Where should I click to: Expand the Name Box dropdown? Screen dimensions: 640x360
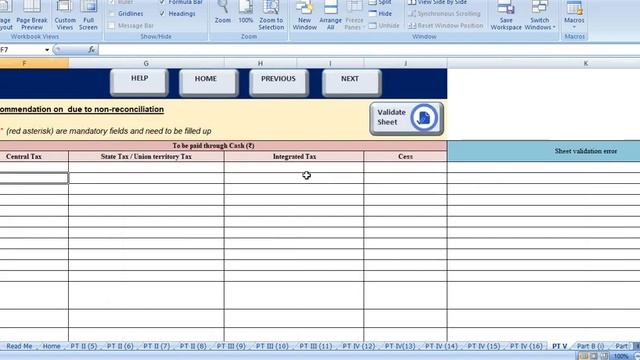click(47, 50)
